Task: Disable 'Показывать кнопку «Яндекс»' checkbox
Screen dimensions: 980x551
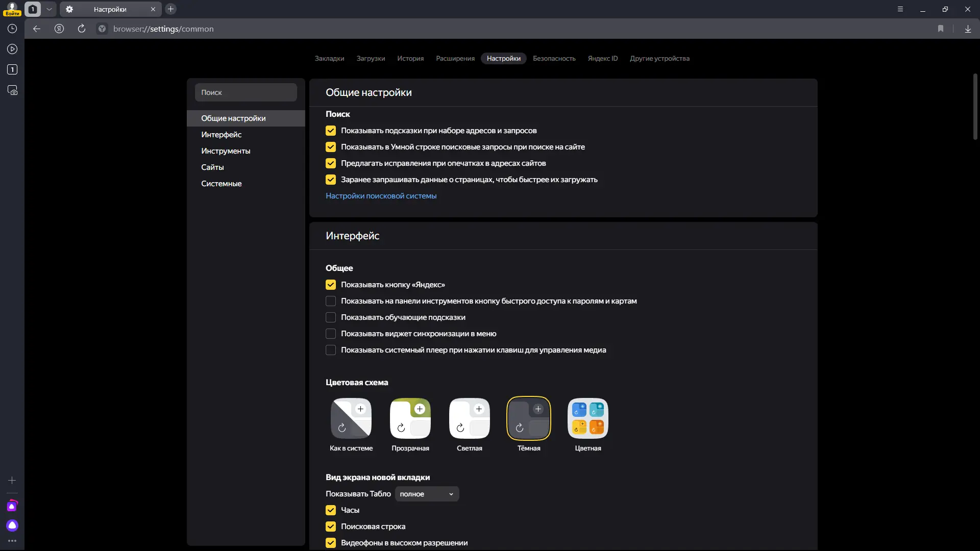Action: [x=331, y=285]
